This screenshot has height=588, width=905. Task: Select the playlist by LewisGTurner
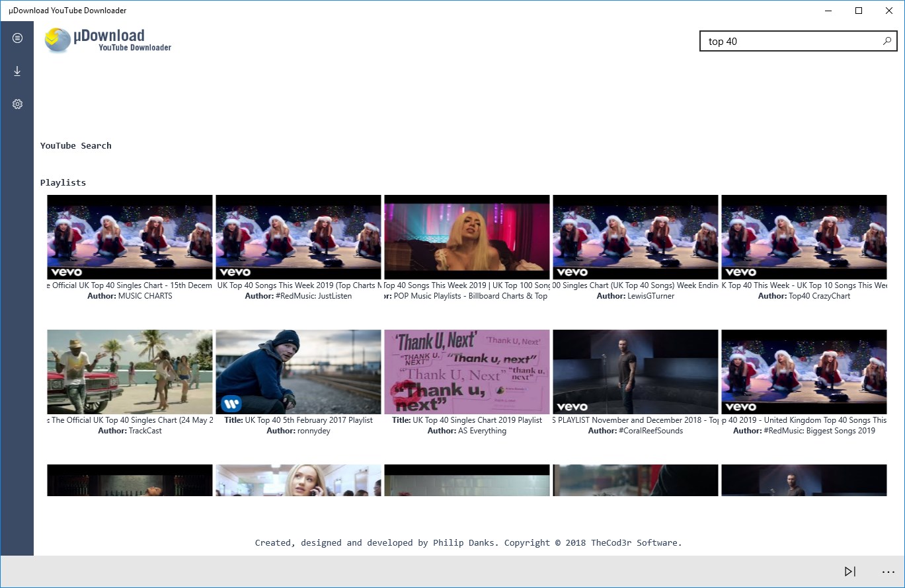pyautogui.click(x=635, y=237)
